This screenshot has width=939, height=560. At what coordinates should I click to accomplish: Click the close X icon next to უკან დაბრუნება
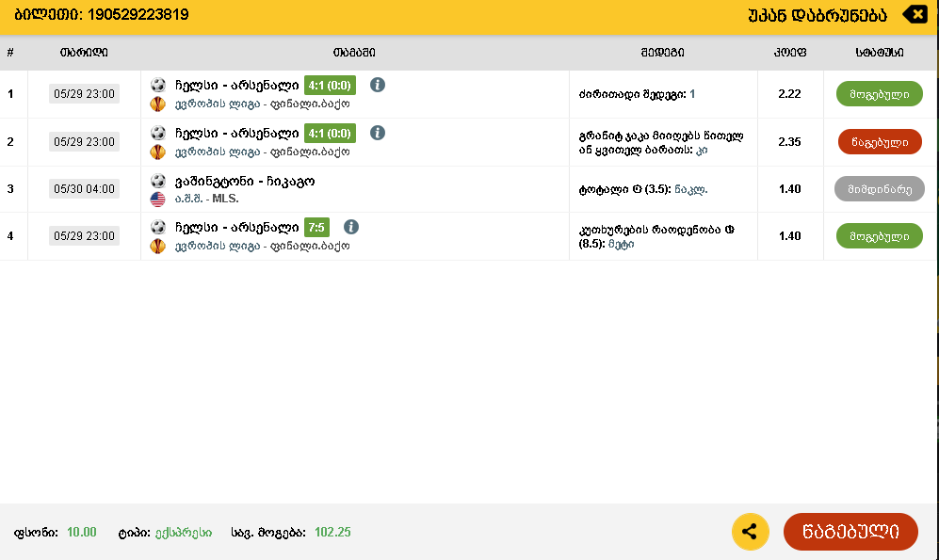[x=915, y=14]
